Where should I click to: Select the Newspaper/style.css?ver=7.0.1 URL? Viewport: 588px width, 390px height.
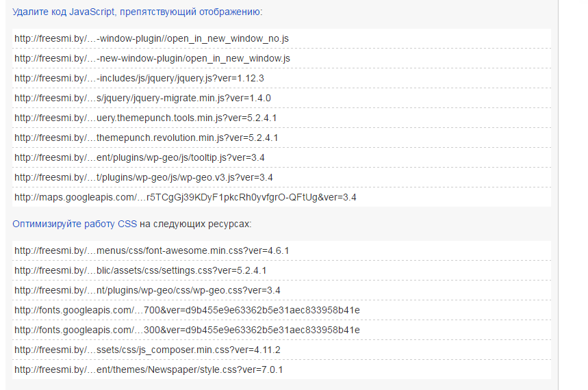tap(149, 370)
